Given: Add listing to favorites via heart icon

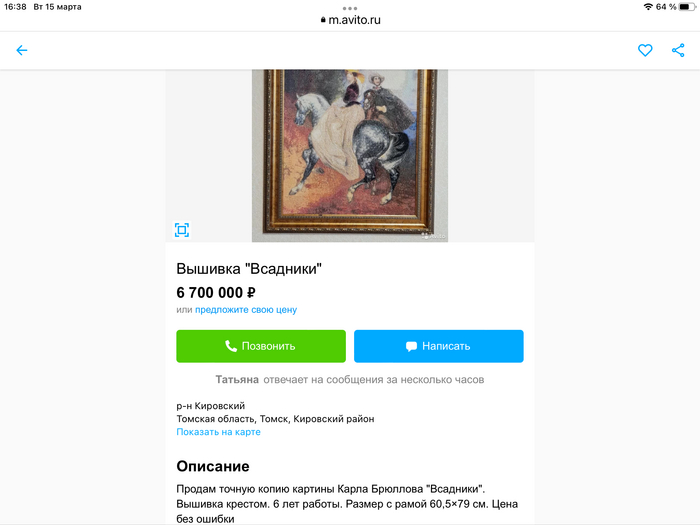Looking at the screenshot, I should 645,50.
